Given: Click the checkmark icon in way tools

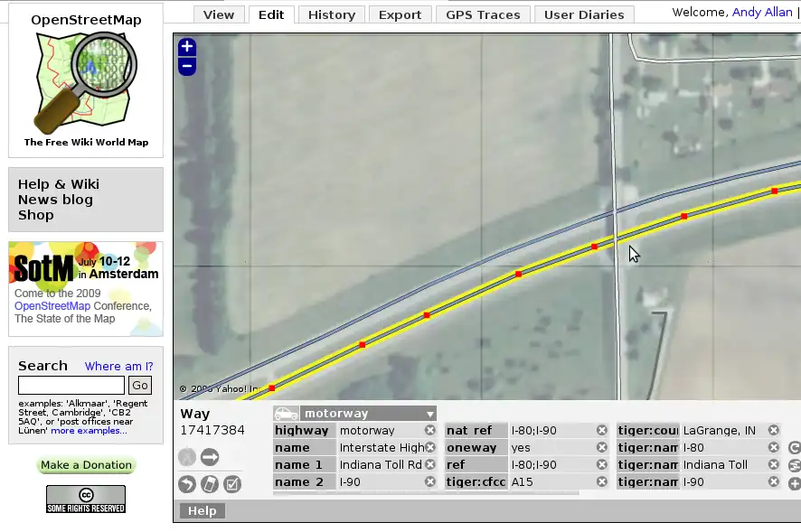Looking at the screenshot, I should coord(232,484).
